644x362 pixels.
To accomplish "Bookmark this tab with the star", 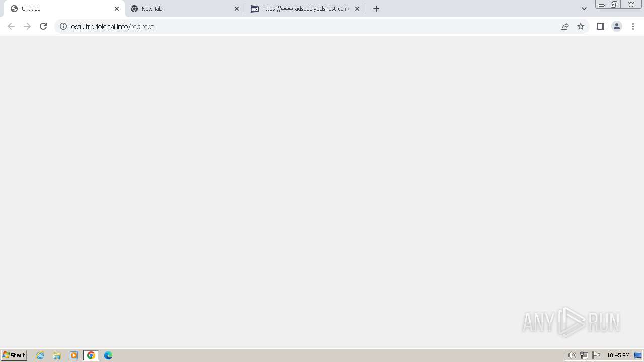I will pos(581,26).
